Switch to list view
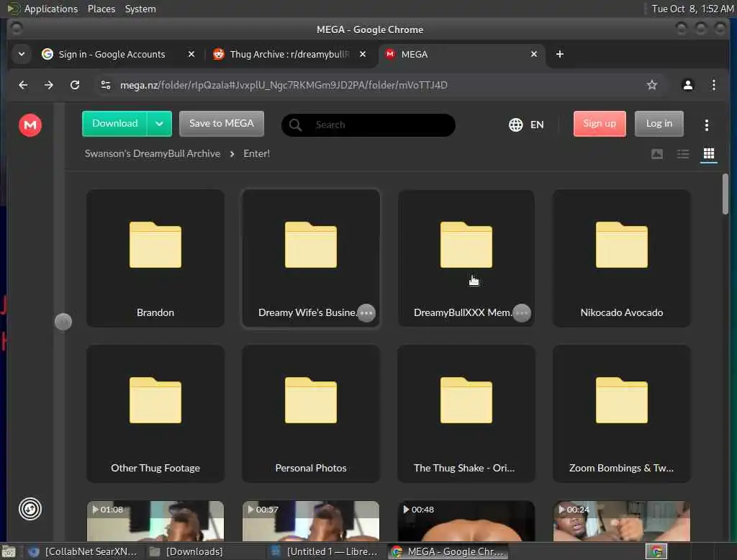The width and height of the screenshot is (737, 560). [x=682, y=154]
